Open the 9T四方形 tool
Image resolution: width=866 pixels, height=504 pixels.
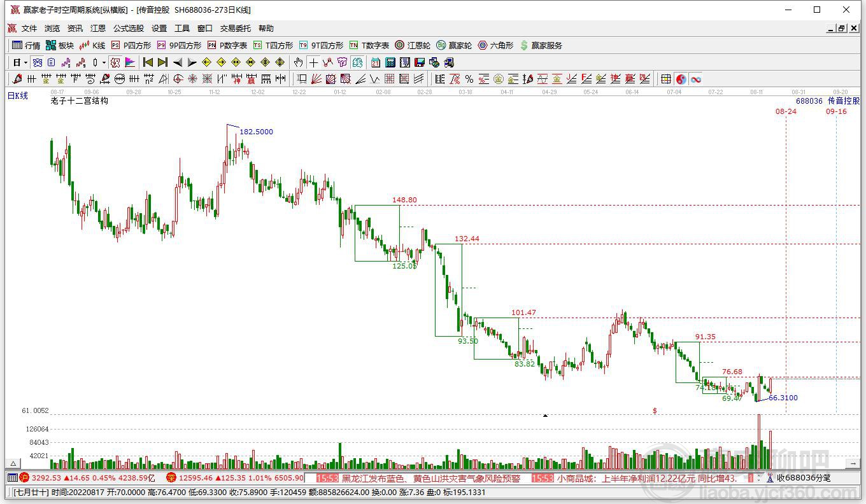point(321,45)
